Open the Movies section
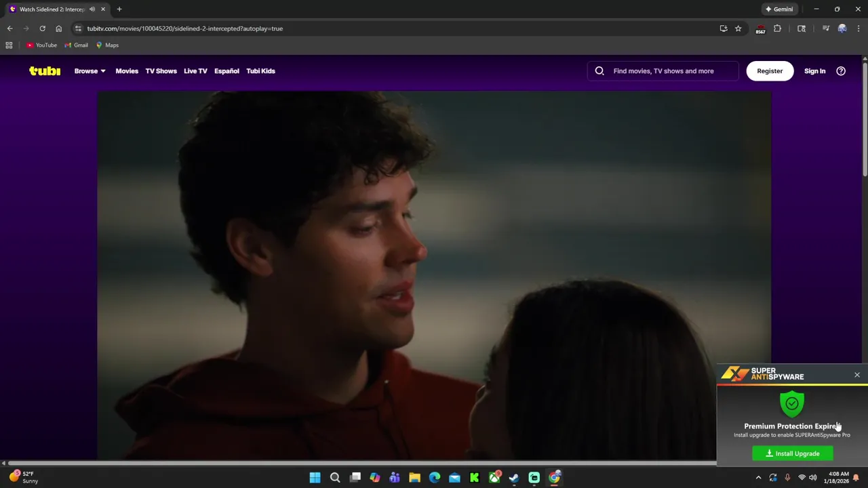 pos(127,70)
